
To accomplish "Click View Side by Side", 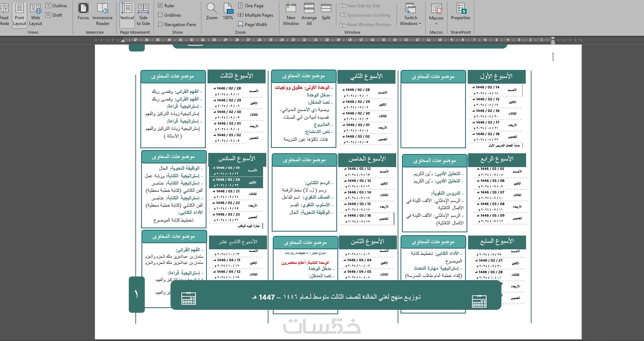I will click(360, 5).
